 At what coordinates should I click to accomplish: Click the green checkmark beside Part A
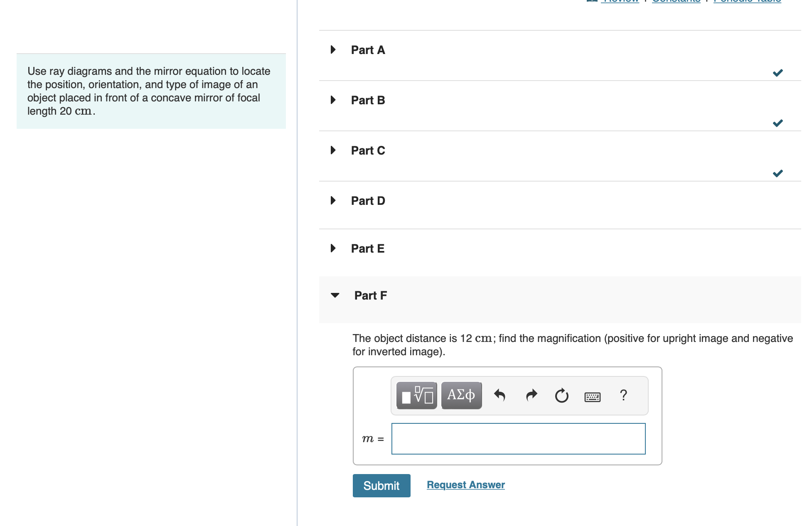click(x=778, y=72)
